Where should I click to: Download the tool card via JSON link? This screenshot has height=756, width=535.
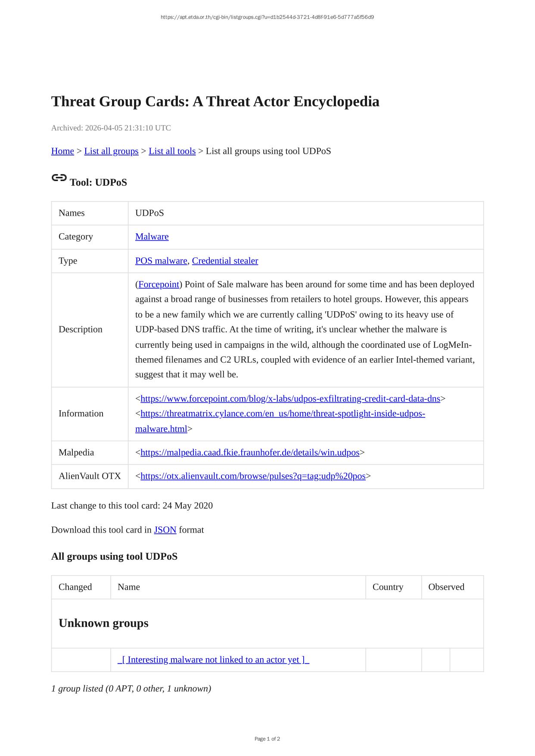click(x=165, y=530)
